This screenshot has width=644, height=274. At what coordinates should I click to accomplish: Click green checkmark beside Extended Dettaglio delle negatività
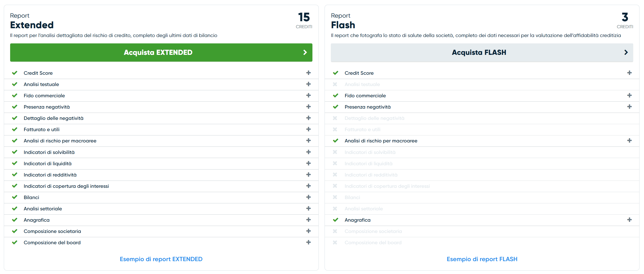point(15,118)
